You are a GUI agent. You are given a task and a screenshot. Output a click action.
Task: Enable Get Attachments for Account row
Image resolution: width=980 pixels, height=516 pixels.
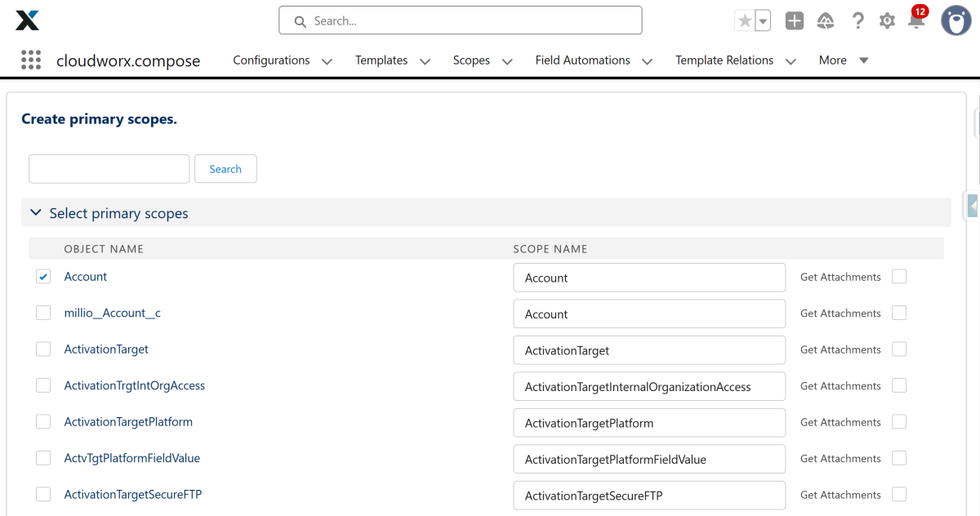click(899, 277)
